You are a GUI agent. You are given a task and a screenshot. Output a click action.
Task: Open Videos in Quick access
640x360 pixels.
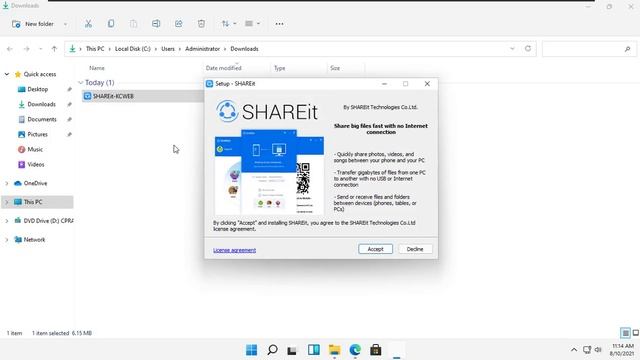point(36,165)
